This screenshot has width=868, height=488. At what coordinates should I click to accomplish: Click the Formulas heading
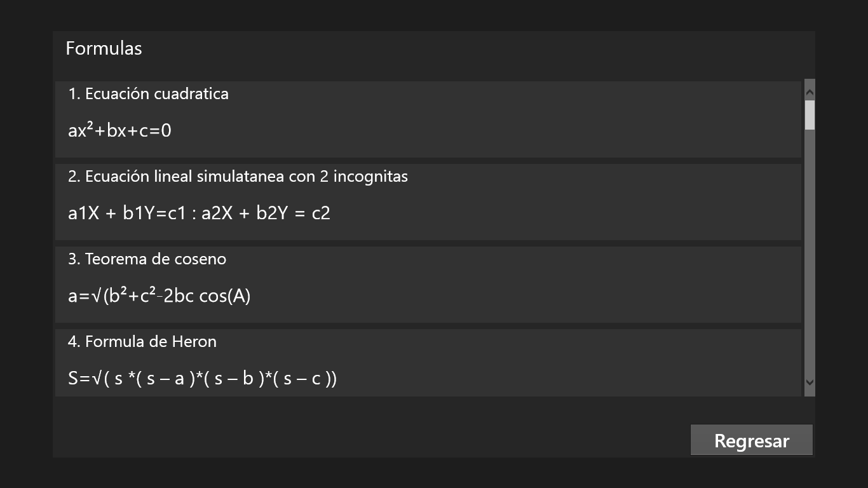pyautogui.click(x=104, y=48)
